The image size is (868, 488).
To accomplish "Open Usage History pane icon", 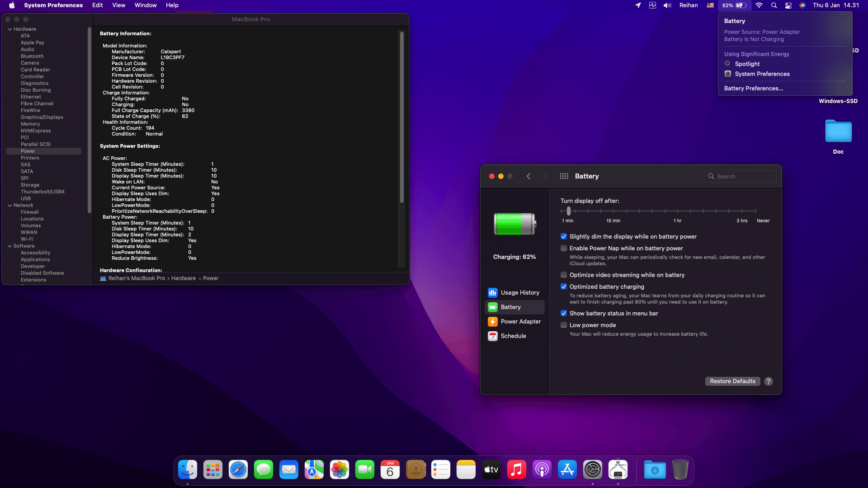I will 493,293.
